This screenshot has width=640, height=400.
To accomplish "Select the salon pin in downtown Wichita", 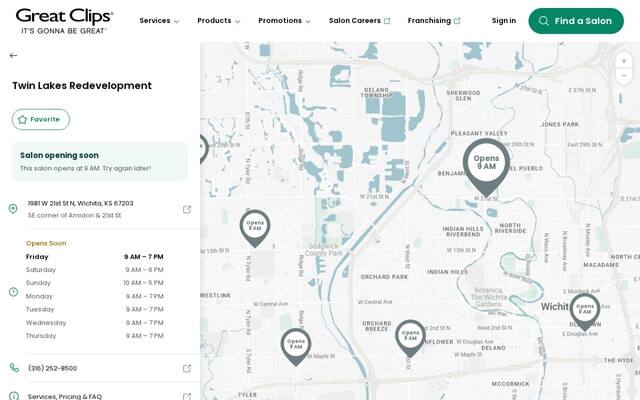I will [585, 311].
